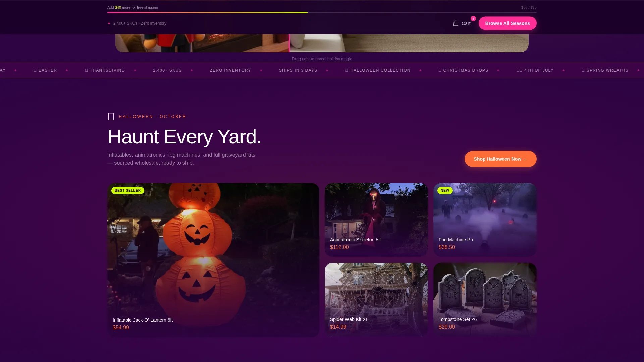Click SPRING WREATHS ticker item
Viewport: 644px width, 362px height.
point(605,70)
